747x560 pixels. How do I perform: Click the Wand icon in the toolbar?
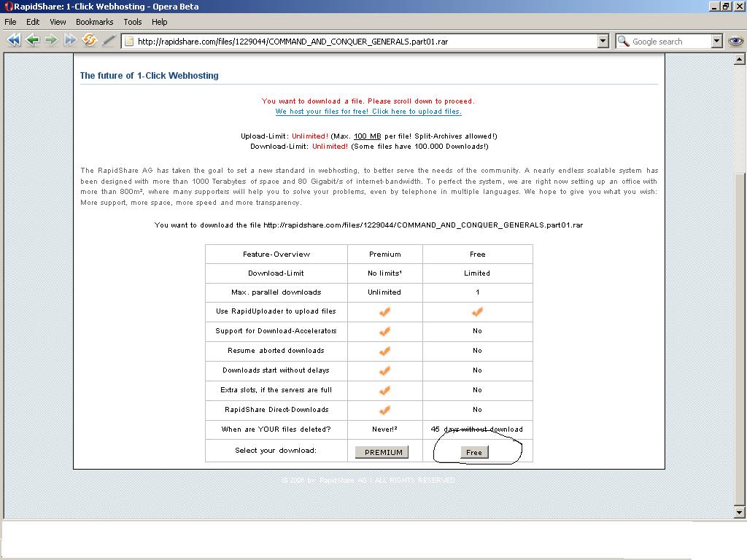coord(109,41)
